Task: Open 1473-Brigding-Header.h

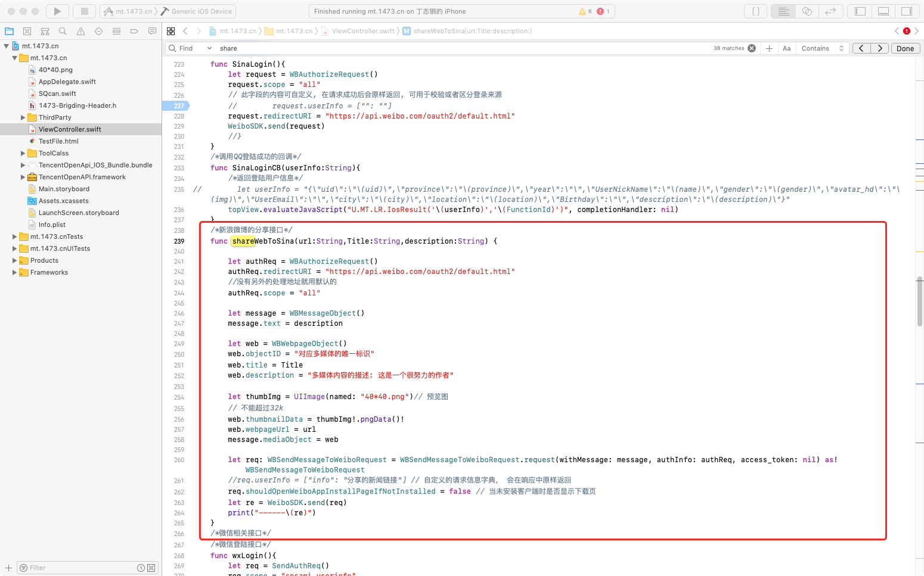Action: 77,105
